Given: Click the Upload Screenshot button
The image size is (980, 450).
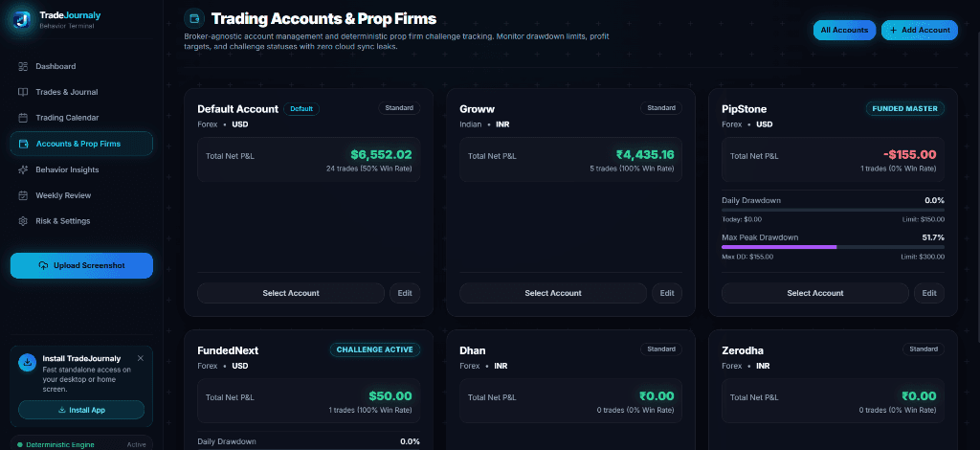Looking at the screenshot, I should [x=81, y=265].
